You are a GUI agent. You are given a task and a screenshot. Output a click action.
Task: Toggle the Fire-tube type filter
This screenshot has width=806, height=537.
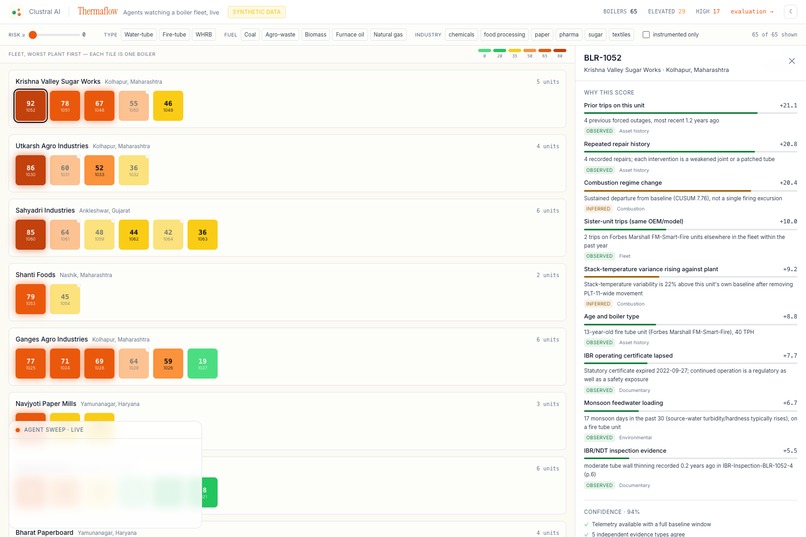(174, 34)
